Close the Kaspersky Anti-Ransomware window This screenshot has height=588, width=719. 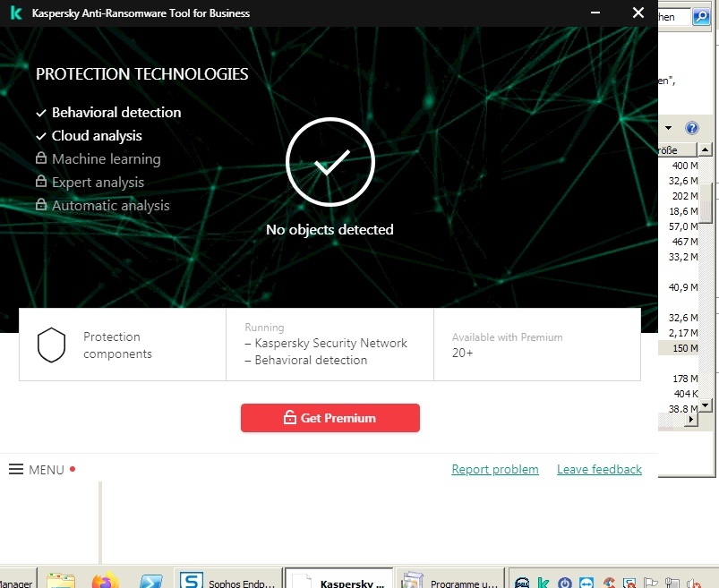point(638,13)
